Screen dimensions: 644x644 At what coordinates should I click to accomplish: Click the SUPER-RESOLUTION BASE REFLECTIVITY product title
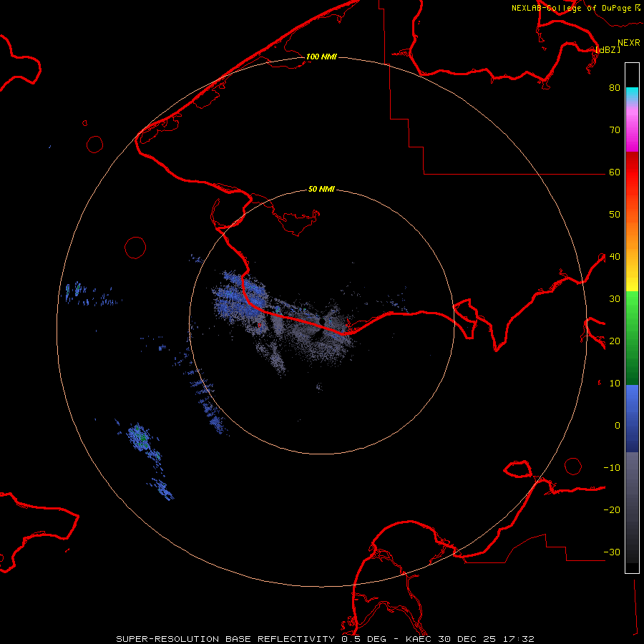click(225, 639)
